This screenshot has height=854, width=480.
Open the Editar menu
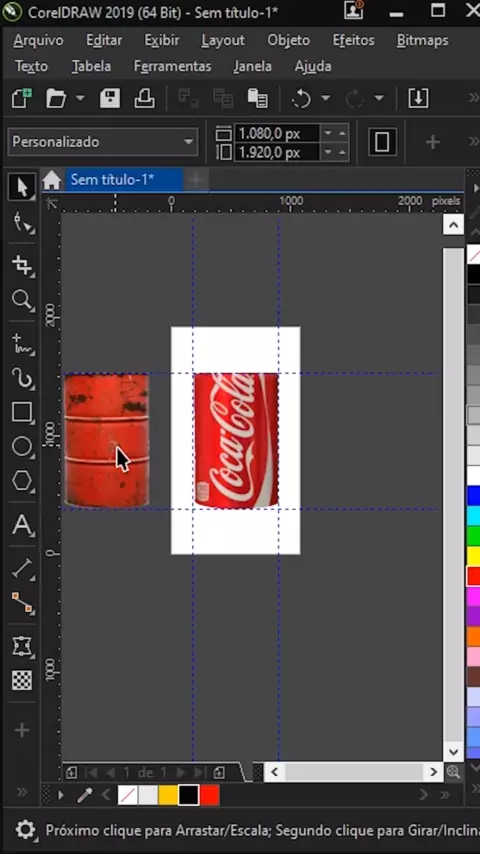point(104,40)
